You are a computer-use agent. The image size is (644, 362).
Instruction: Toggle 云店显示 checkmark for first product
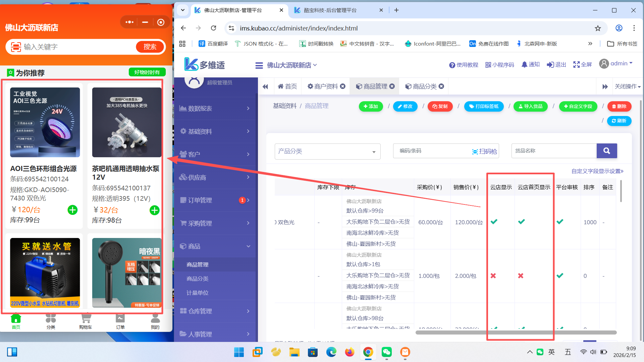coord(494,222)
